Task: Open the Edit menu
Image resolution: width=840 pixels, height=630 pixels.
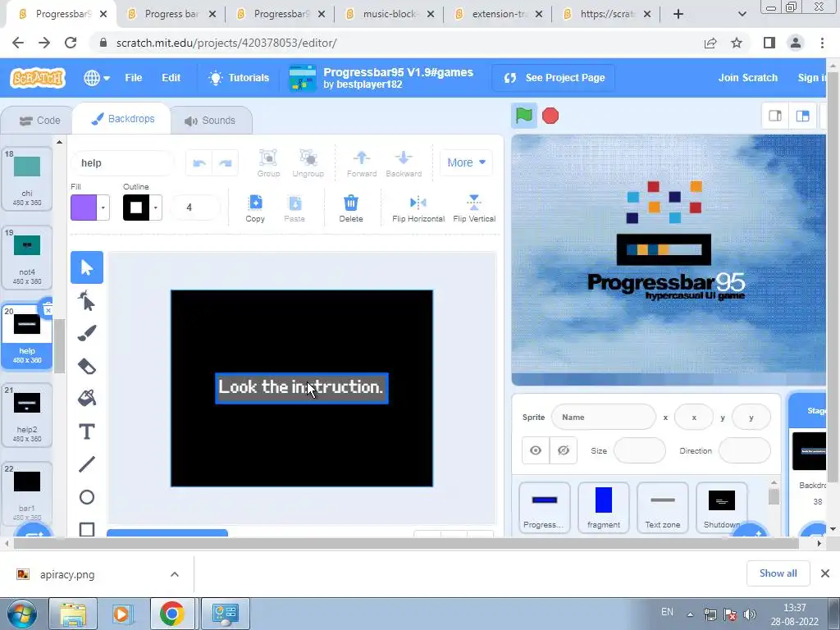Action: point(171,78)
